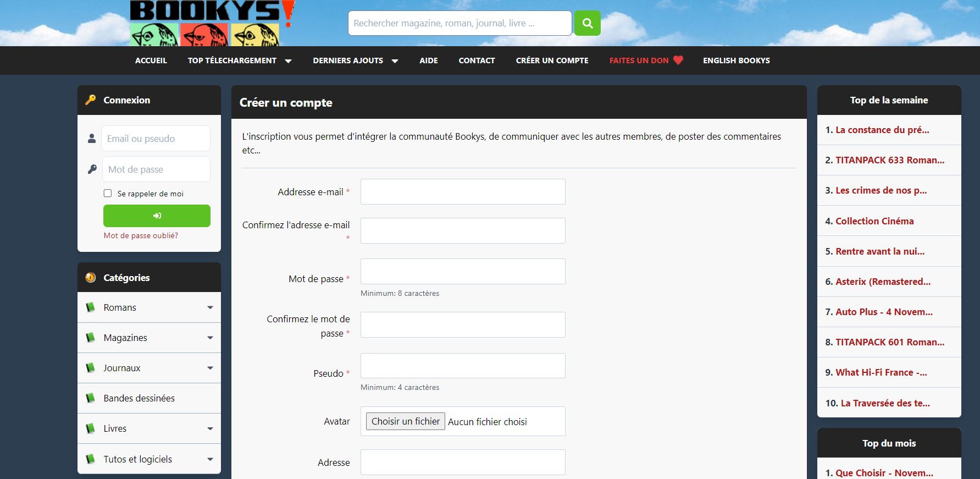This screenshot has height=479, width=980.
Task: Click the key icon beside Mot de passe
Action: pyautogui.click(x=92, y=169)
